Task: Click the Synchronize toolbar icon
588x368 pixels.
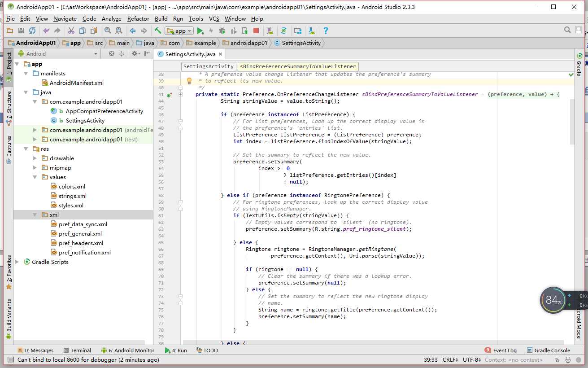Action: point(32,31)
